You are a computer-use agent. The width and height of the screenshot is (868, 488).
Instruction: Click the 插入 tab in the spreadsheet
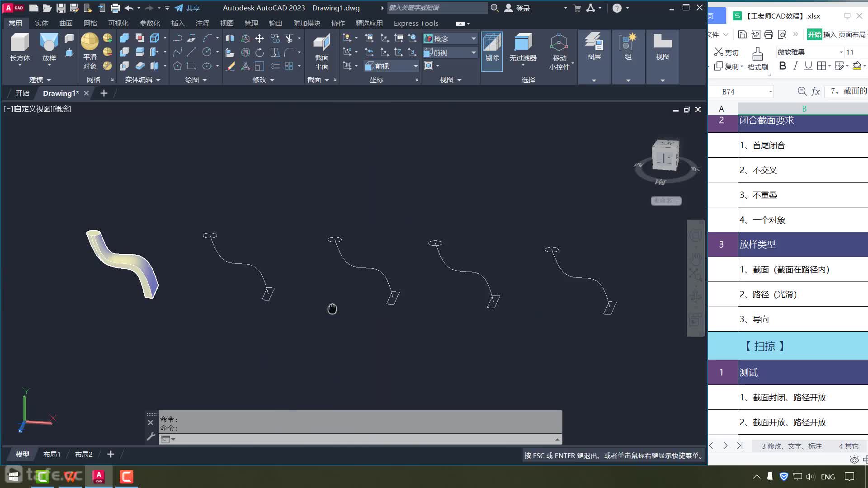coord(830,34)
